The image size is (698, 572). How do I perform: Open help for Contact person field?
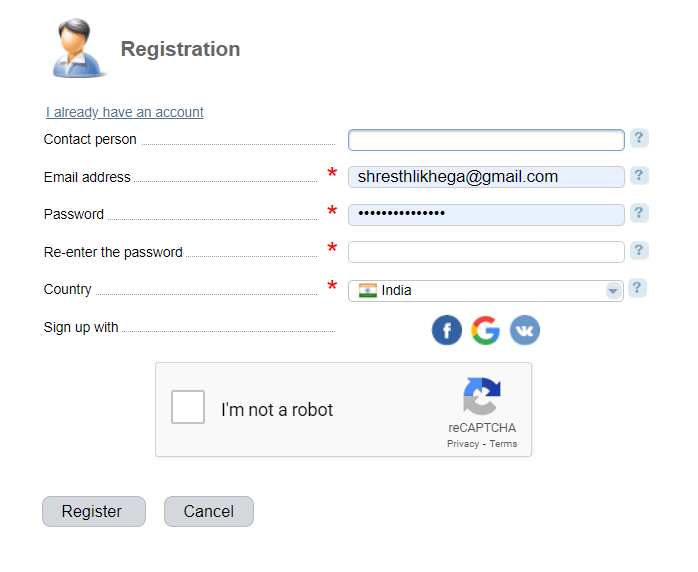[639, 138]
